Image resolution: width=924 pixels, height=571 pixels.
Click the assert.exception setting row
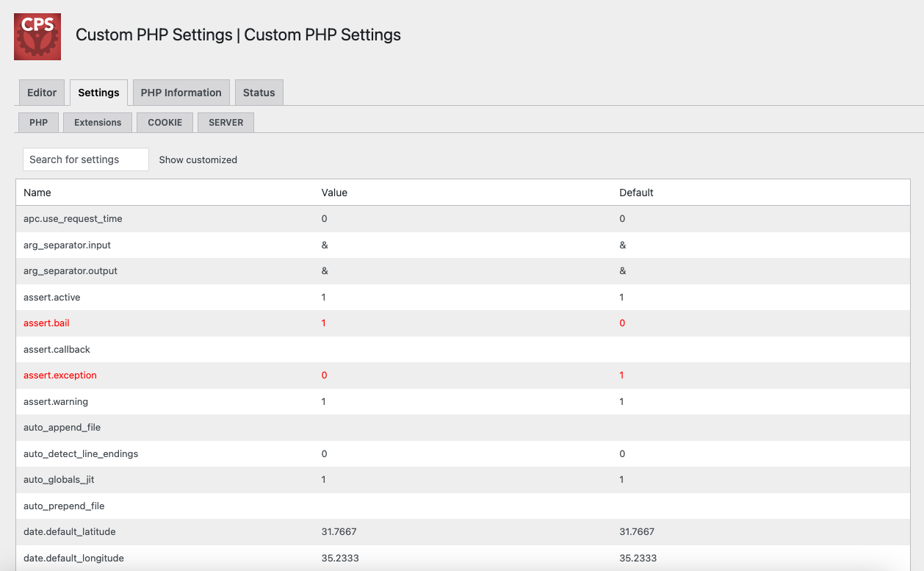pos(60,375)
